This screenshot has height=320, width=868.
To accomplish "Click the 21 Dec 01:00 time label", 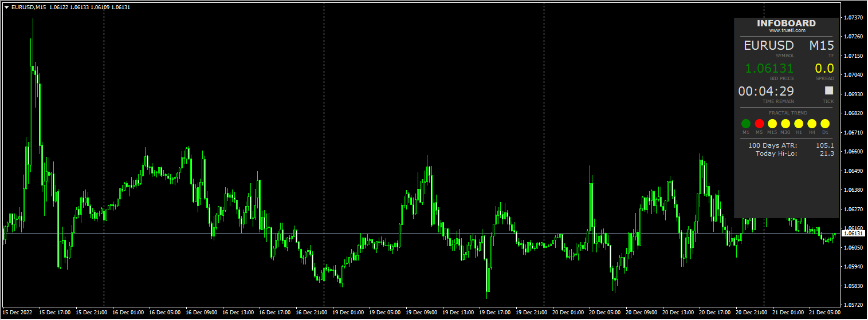I will pyautogui.click(x=788, y=313).
